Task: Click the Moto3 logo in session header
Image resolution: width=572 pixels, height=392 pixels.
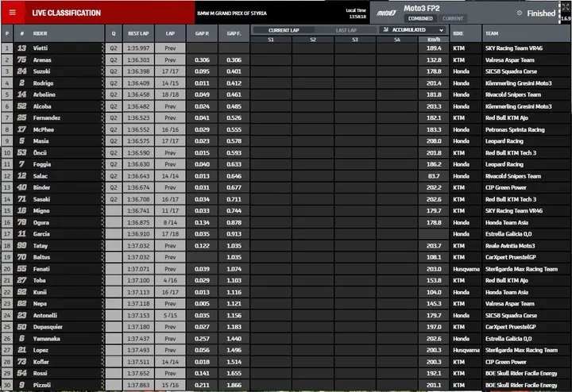Action: pos(386,13)
